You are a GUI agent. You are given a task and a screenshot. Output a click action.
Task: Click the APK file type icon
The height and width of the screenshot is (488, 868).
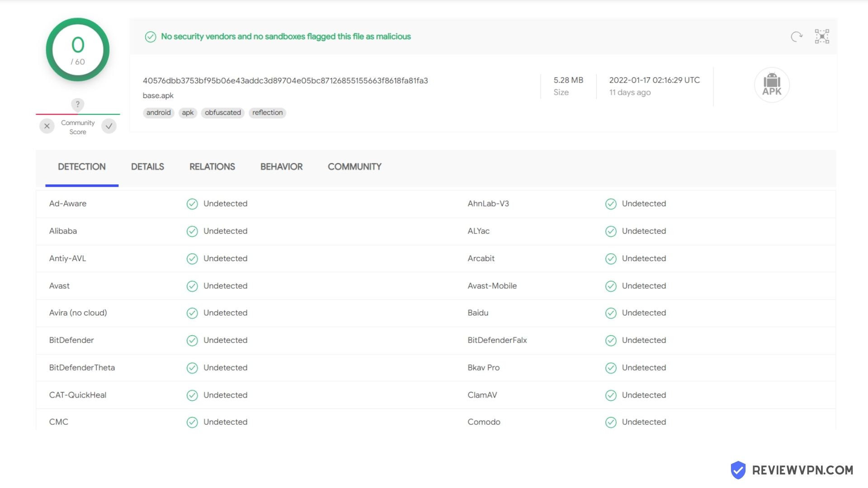pos(772,85)
